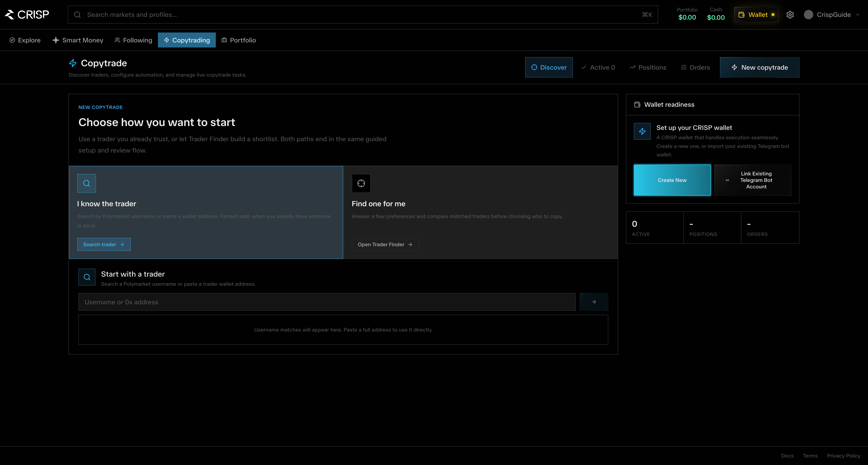Open the Terms footer link
Screen dimensions: 868x465
click(810, 456)
